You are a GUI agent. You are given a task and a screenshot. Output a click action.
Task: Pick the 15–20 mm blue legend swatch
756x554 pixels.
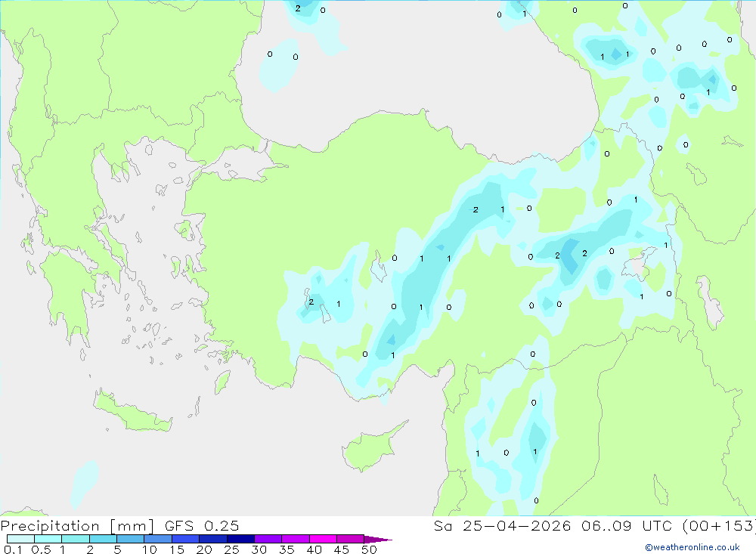(x=186, y=539)
